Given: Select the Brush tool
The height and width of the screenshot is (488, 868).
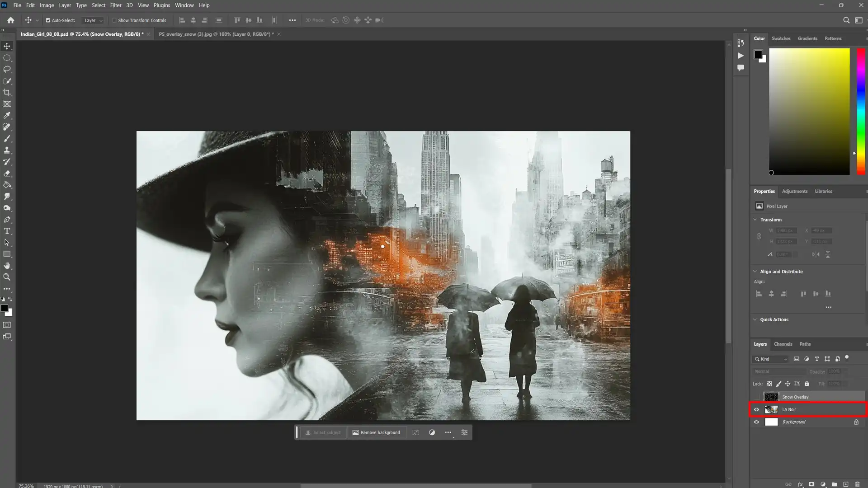Looking at the screenshot, I should coord(7,138).
